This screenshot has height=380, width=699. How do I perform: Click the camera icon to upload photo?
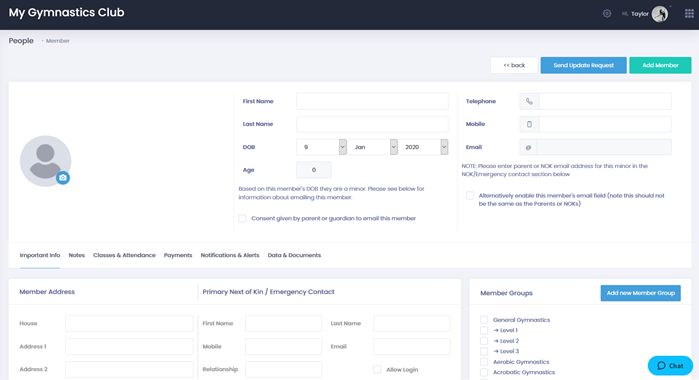[63, 178]
